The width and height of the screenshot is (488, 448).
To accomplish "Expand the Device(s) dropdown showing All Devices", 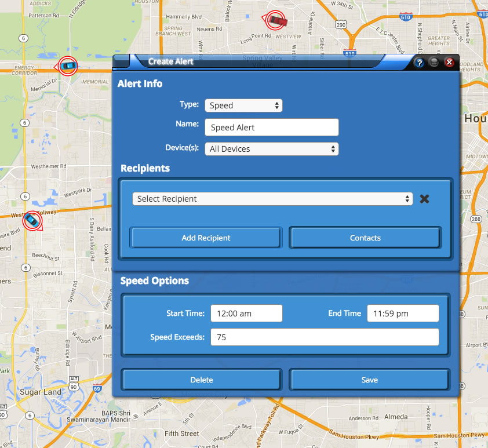I will pos(271,149).
